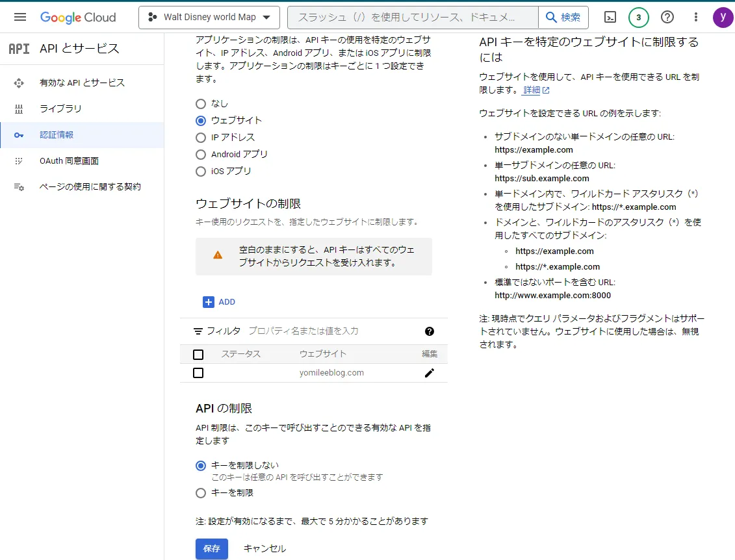735x560 pixels.
Task: Click the キャンセル button
Action: click(x=264, y=548)
